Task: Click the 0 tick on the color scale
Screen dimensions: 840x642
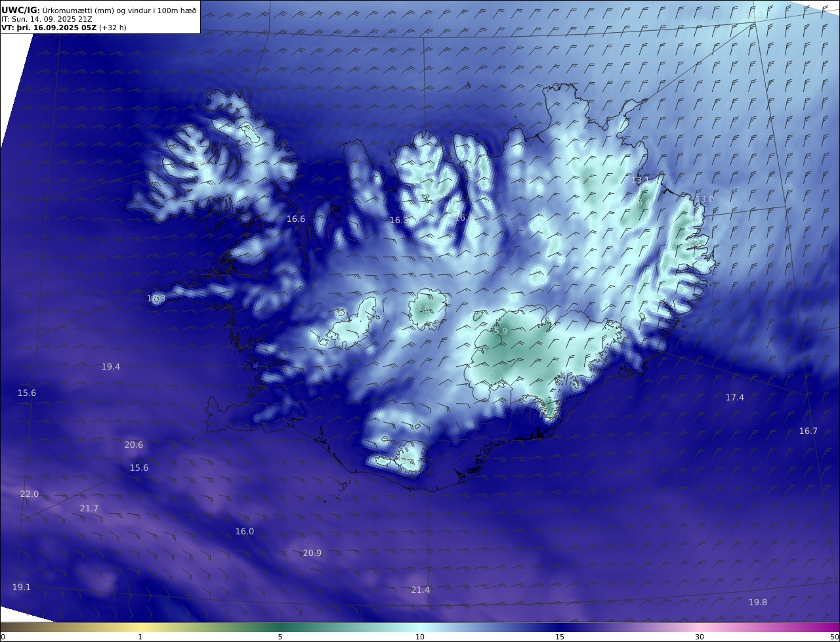Action: (x=3, y=637)
